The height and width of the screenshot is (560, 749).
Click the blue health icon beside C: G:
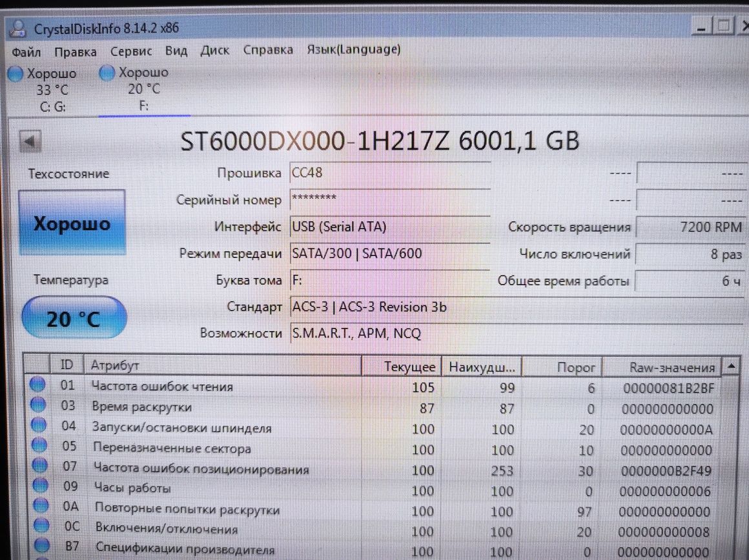(15, 74)
